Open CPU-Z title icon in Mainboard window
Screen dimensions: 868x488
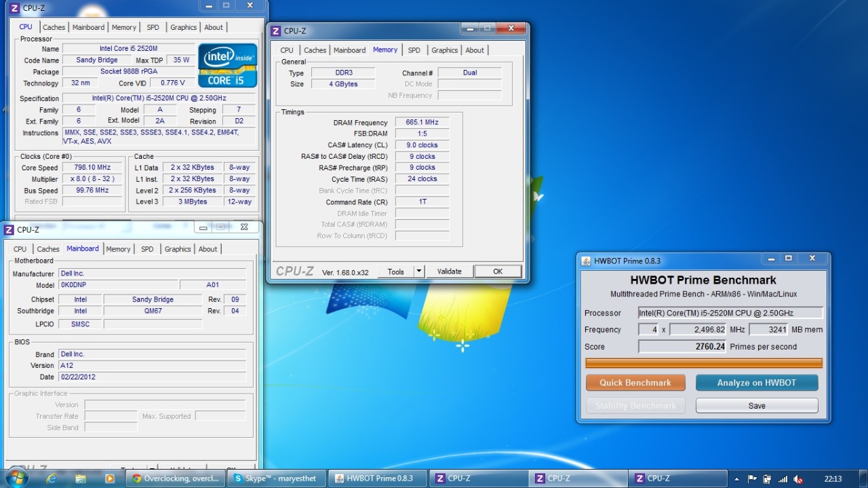[9, 229]
